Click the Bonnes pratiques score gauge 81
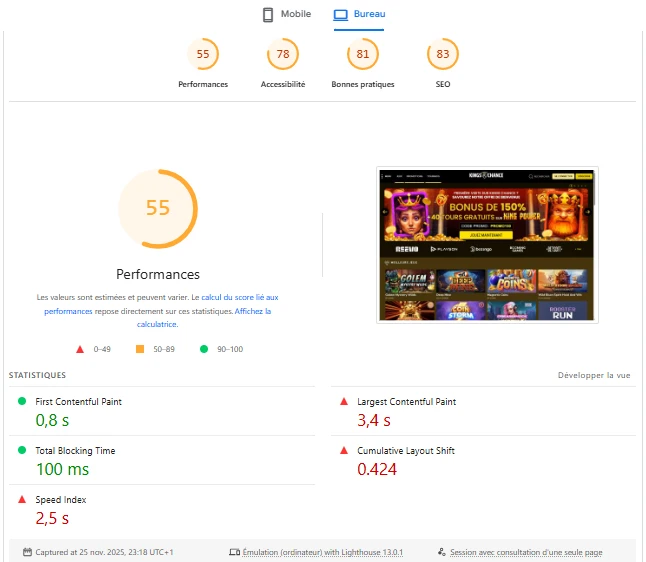The height and width of the screenshot is (562, 646). 363,54
